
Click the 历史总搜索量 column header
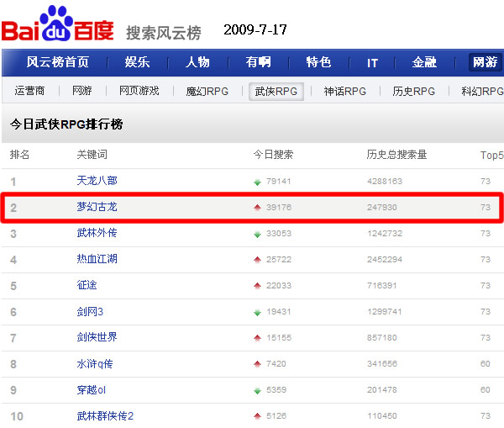click(396, 155)
